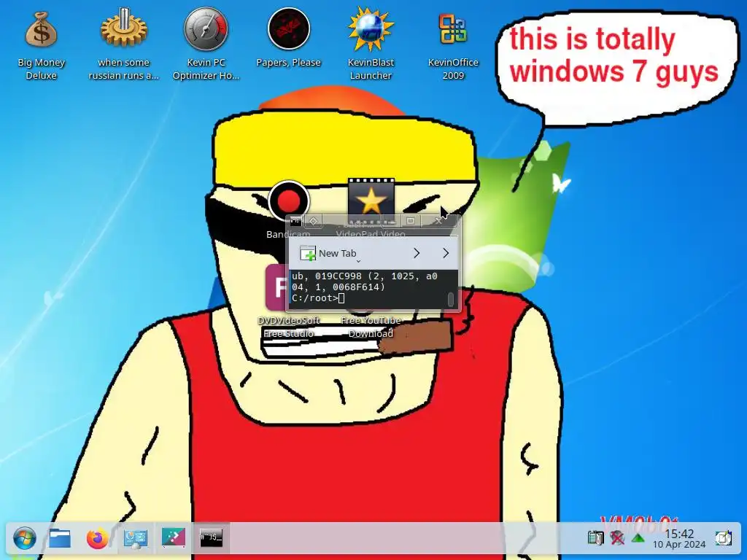Select the Free YouTube Download label
Viewport: 747px width, 560px height.
371,327
